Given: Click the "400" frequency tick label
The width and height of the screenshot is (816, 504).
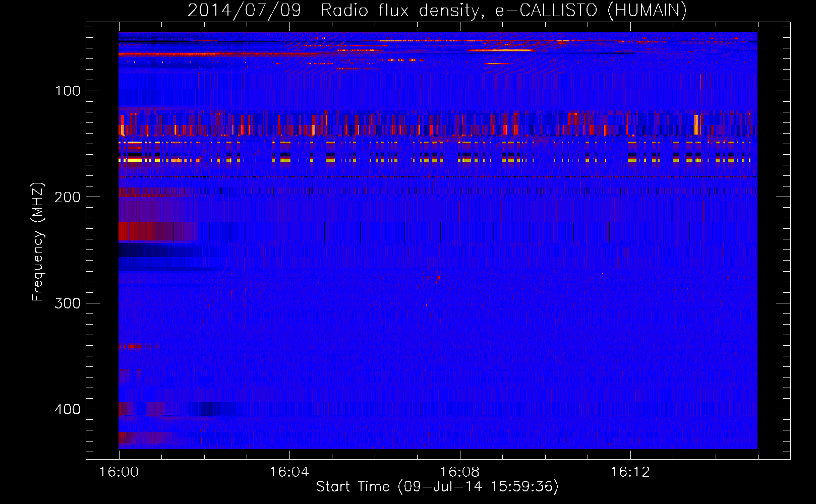Looking at the screenshot, I should pos(68,409).
